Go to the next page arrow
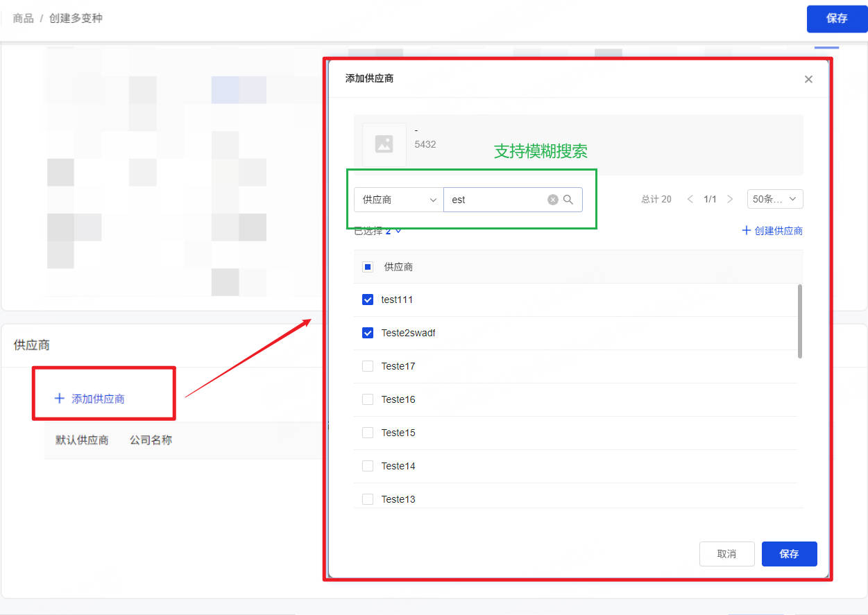The height and width of the screenshot is (615, 868). point(730,199)
